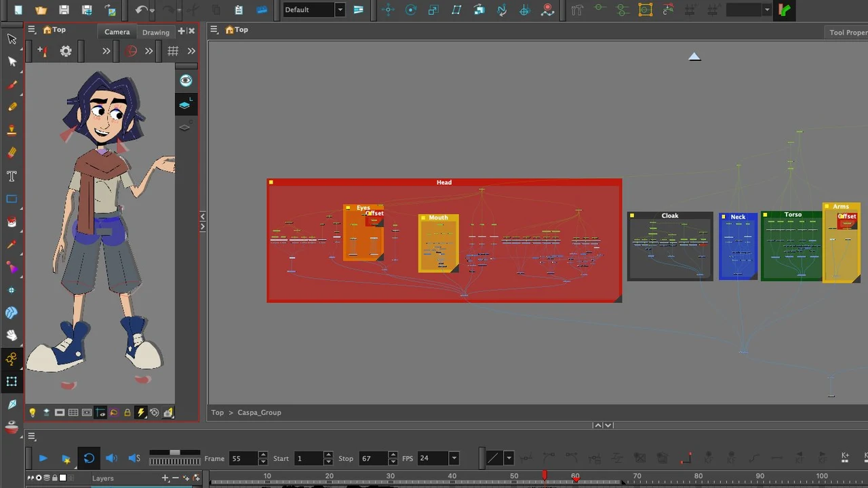Click Top in the Node view breadcrumb
This screenshot has height=488, width=868.
(217, 412)
